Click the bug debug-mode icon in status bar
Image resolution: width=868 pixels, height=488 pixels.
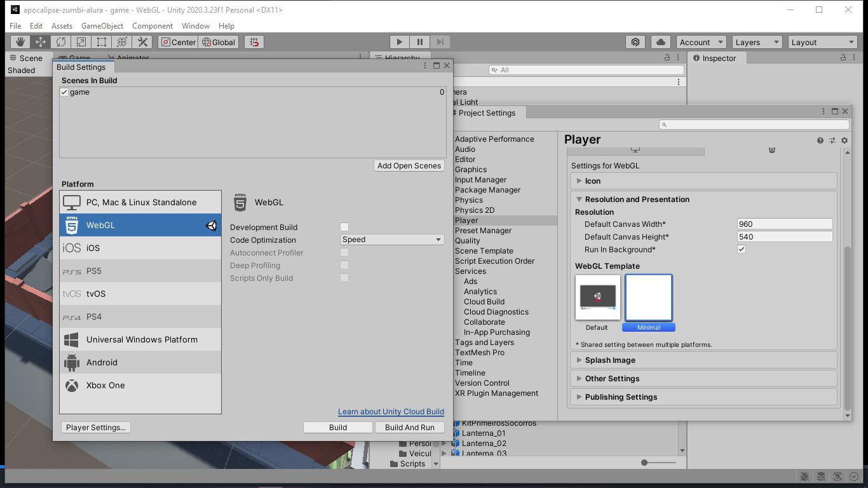[804, 477]
